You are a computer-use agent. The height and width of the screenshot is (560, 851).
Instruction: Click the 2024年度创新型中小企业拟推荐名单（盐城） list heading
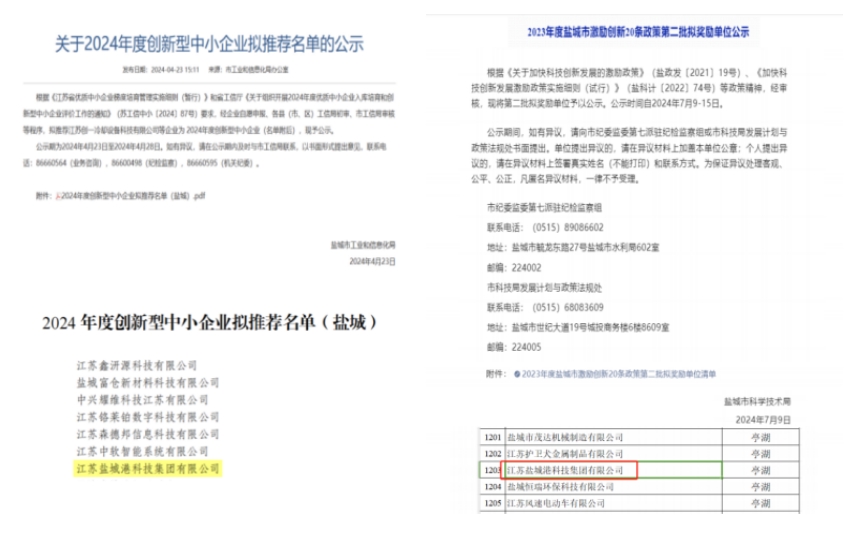point(209,323)
